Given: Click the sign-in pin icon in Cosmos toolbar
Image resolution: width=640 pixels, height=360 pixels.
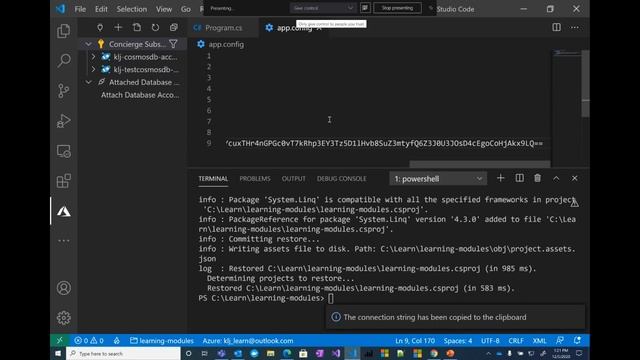Looking at the screenshot, I should (100, 27).
